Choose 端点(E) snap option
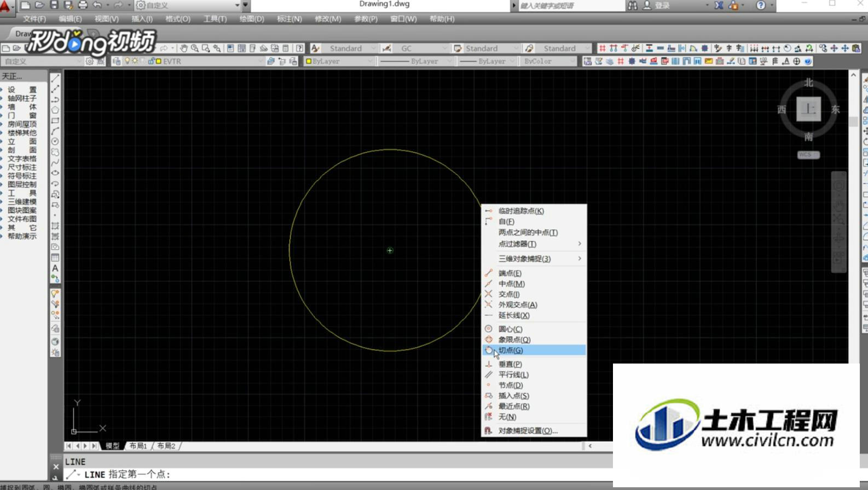This screenshot has width=868, height=490. pos(534,273)
